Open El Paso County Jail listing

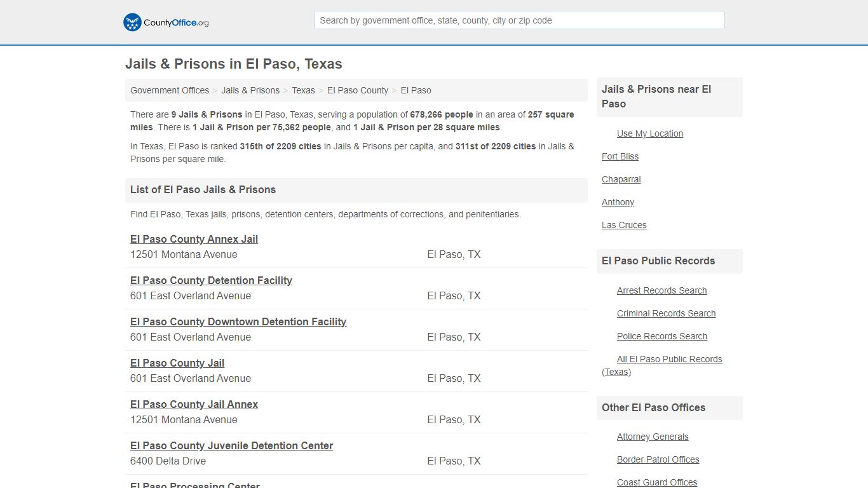point(177,363)
